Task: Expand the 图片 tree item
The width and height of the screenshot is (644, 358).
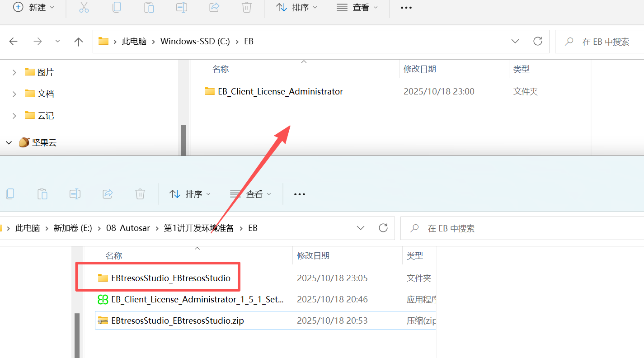Action: click(x=14, y=72)
